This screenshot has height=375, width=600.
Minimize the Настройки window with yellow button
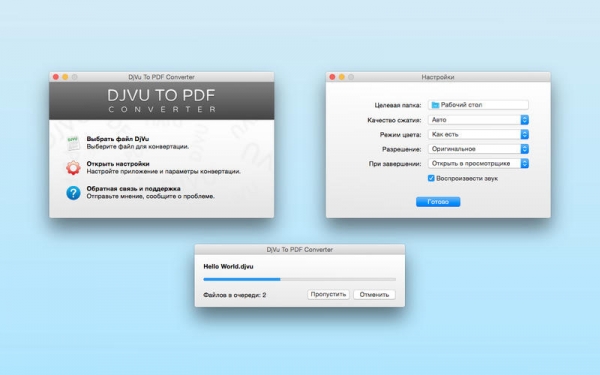(342, 77)
